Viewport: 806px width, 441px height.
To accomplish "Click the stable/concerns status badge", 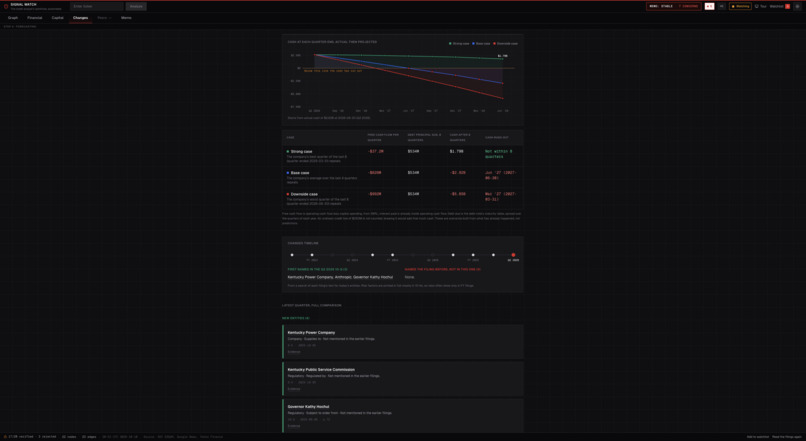I will point(673,6).
